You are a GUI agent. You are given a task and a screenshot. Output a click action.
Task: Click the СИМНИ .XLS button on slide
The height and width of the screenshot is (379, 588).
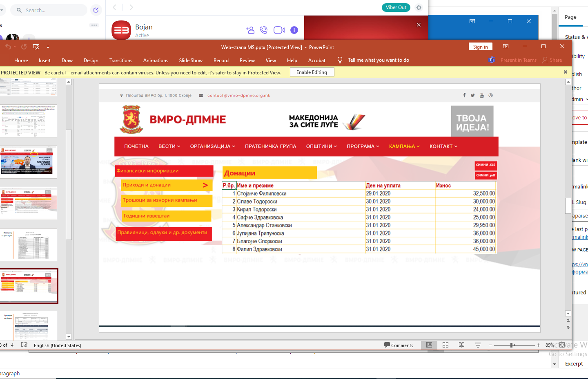point(486,165)
